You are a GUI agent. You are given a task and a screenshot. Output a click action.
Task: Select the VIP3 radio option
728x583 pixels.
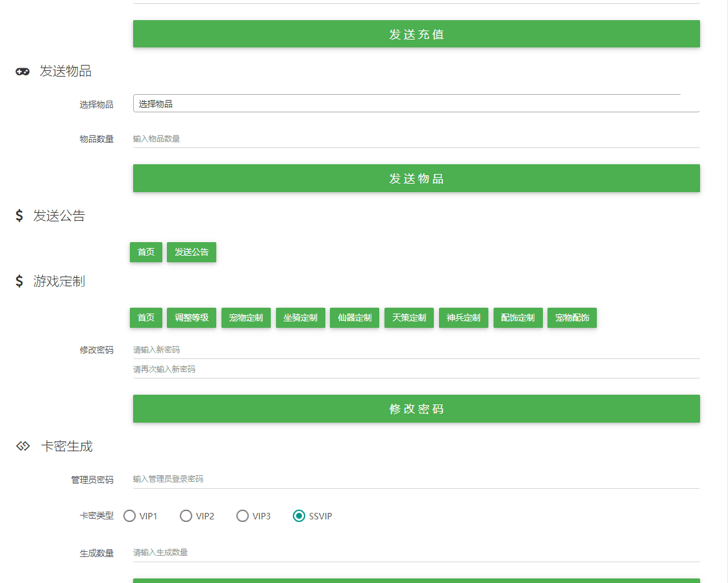[x=243, y=516]
